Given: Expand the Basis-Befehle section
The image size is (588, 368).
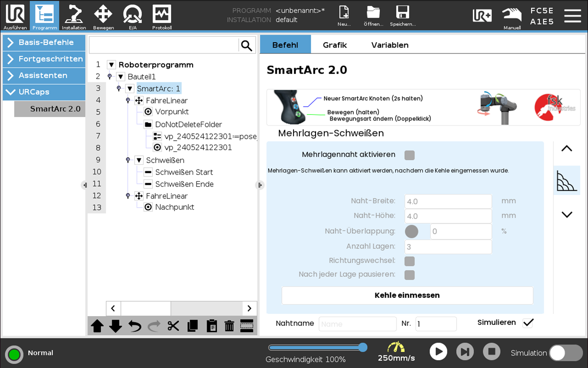Looking at the screenshot, I should (44, 43).
